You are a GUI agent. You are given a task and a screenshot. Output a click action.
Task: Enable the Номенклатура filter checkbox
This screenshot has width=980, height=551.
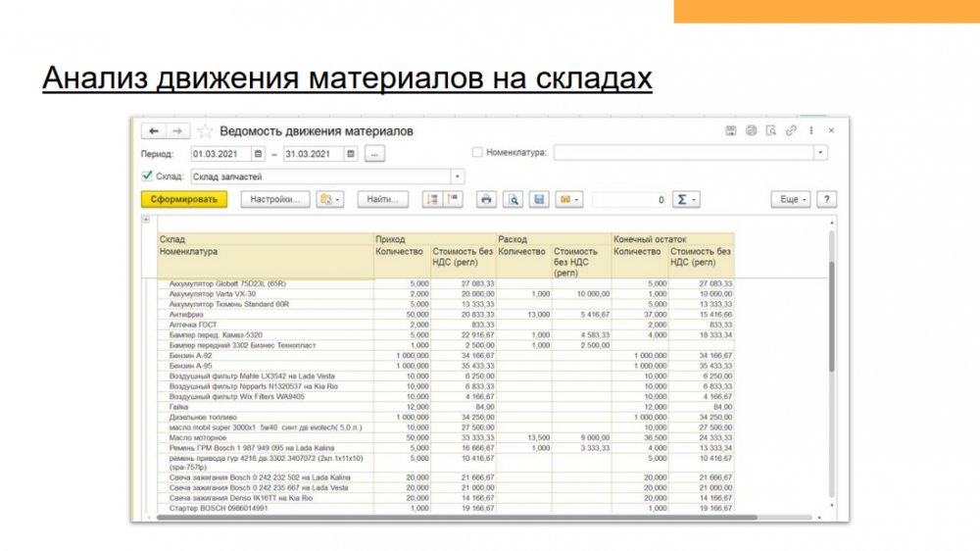477,153
